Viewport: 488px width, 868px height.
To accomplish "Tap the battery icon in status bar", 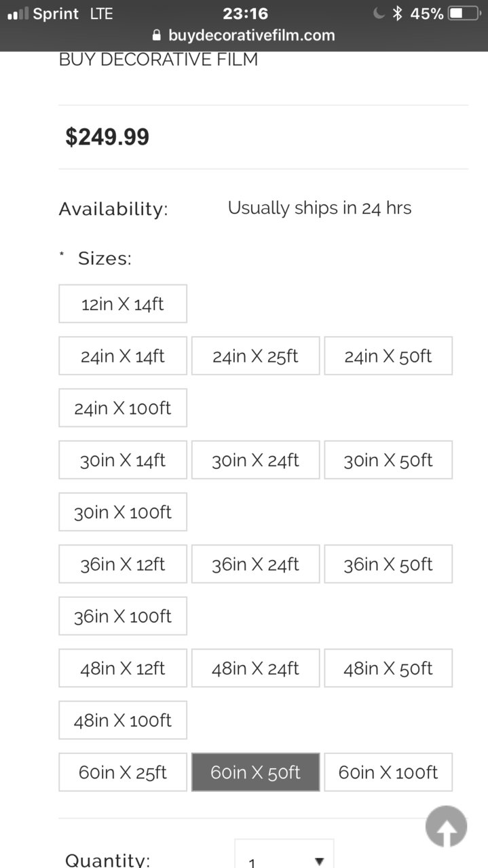I will pos(464,14).
